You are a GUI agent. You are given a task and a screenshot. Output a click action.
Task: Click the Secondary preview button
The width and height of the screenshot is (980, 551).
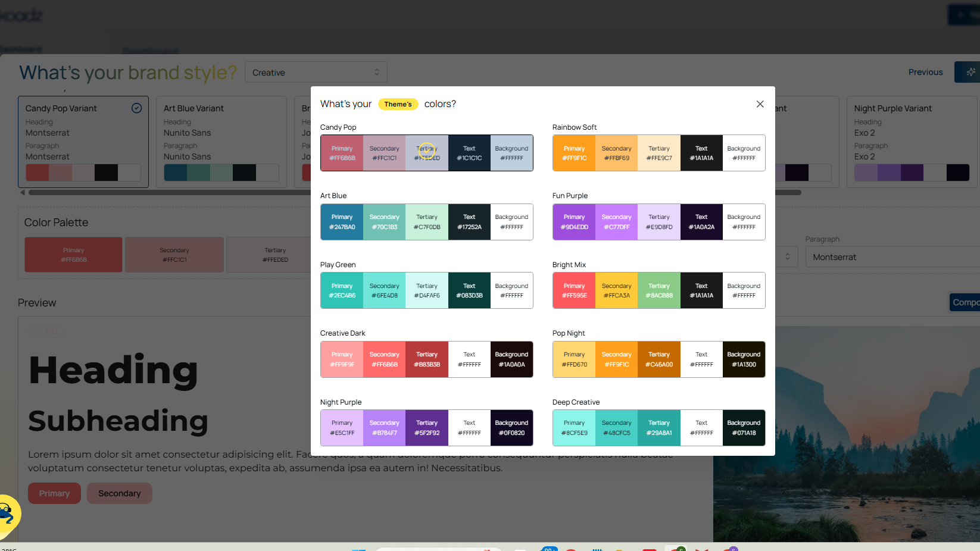[119, 493]
